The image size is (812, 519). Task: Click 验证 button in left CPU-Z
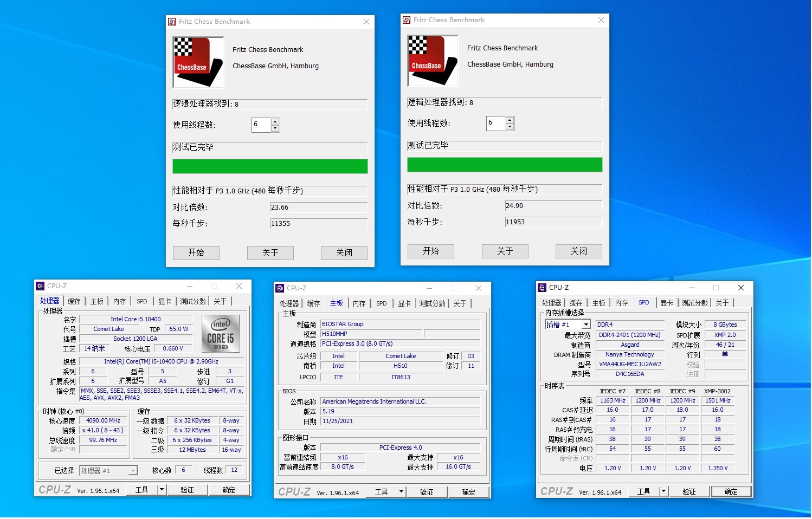coord(187,490)
